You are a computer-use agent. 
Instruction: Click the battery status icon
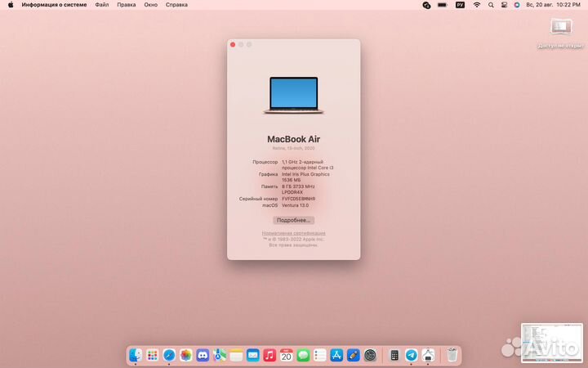coord(443,5)
